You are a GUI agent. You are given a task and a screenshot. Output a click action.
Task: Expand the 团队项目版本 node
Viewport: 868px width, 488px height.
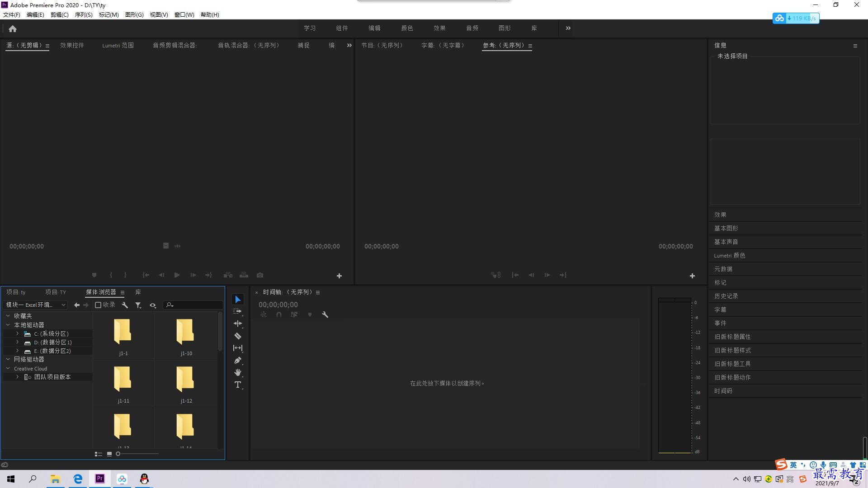(x=17, y=377)
